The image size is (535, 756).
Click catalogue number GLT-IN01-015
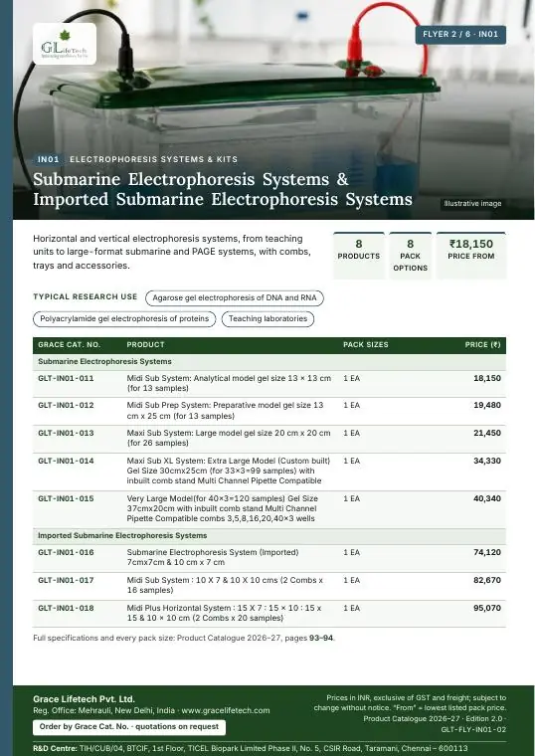[66, 498]
